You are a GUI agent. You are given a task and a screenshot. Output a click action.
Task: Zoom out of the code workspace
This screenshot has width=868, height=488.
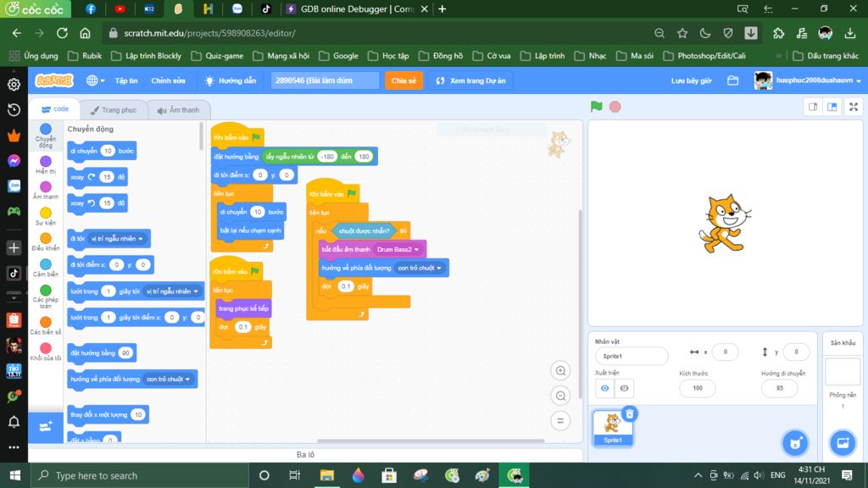[559, 396]
